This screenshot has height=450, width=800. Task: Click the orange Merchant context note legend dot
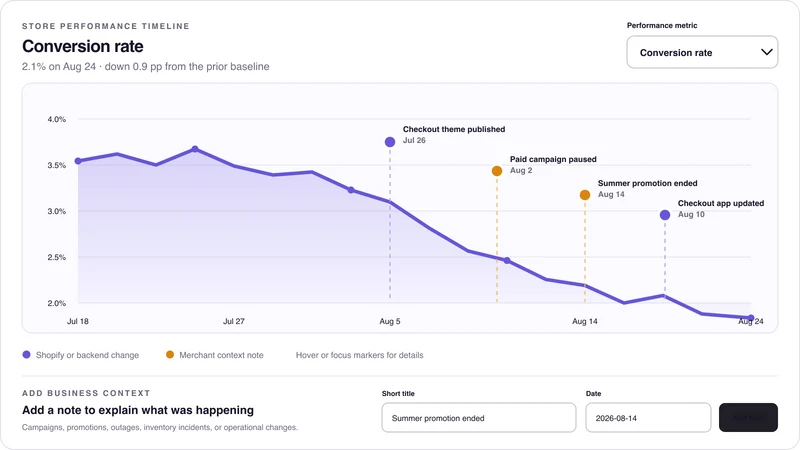coord(170,355)
